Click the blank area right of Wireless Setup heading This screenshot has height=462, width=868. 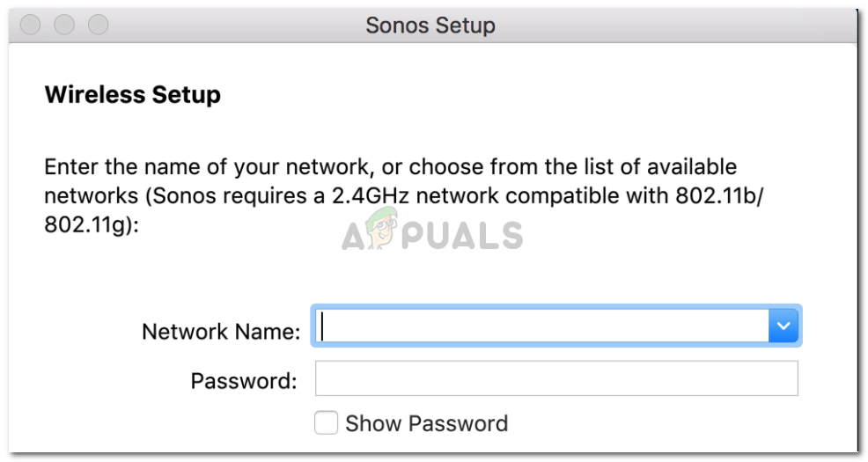pyautogui.click(x=528, y=94)
